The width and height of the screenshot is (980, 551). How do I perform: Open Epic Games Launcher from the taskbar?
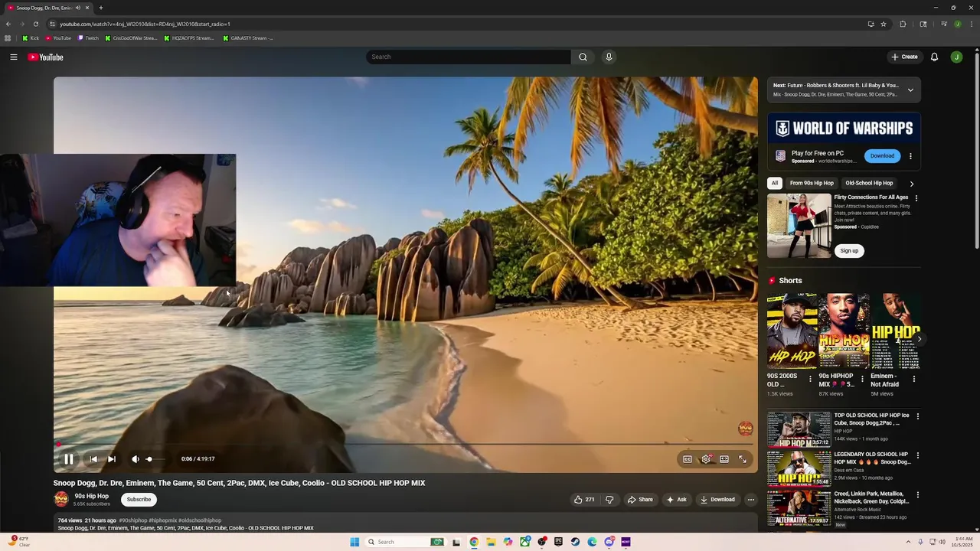tap(558, 542)
